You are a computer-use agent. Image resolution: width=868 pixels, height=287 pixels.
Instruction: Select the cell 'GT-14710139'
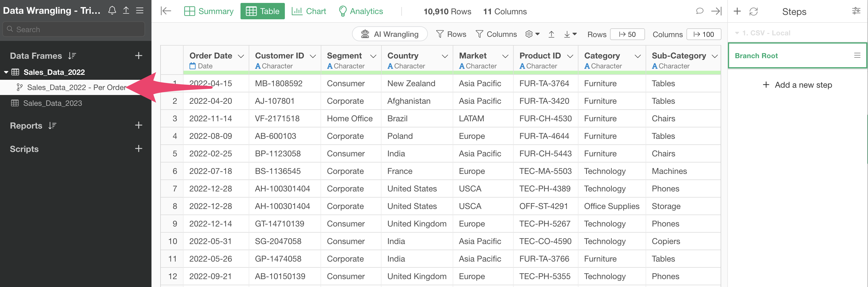[x=285, y=224]
